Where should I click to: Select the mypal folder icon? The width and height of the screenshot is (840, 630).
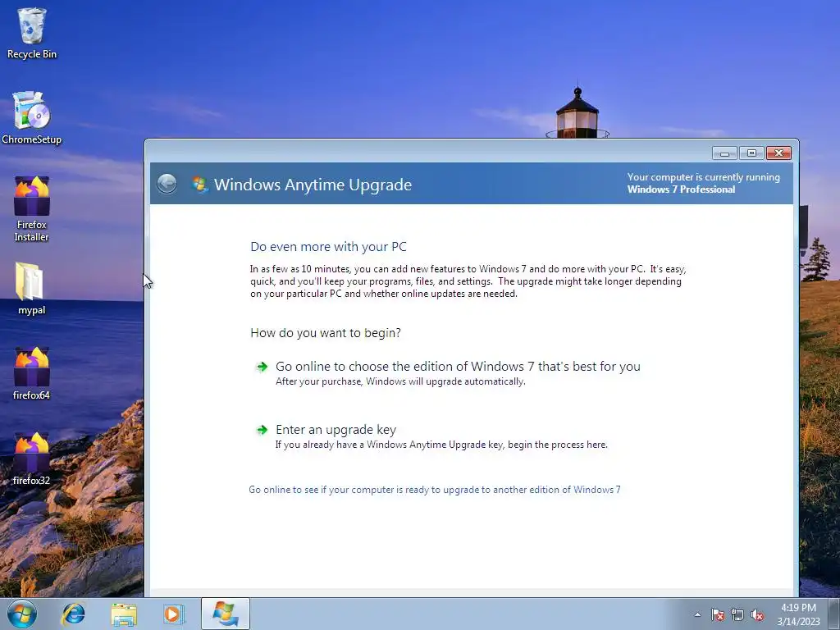click(x=32, y=288)
